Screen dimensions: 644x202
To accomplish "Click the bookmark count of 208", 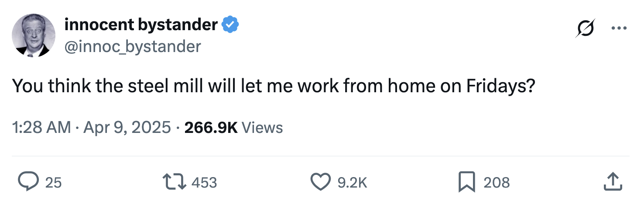I will pyautogui.click(x=497, y=182).
